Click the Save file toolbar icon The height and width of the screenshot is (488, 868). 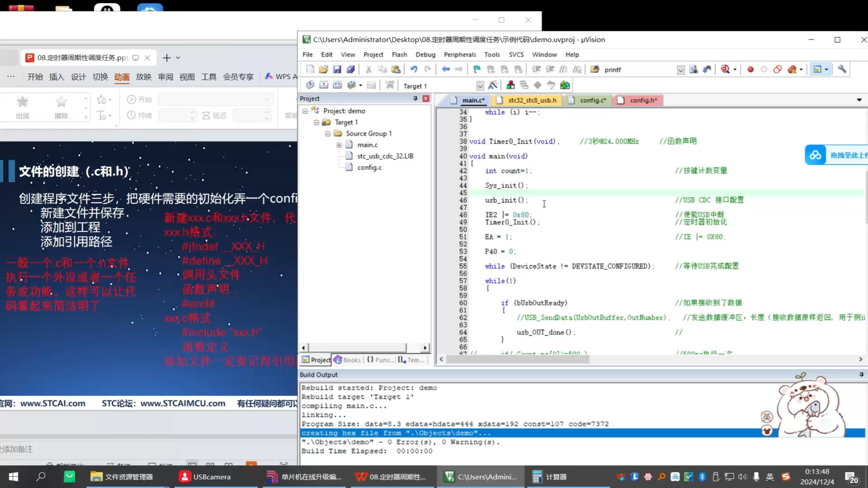point(337,69)
